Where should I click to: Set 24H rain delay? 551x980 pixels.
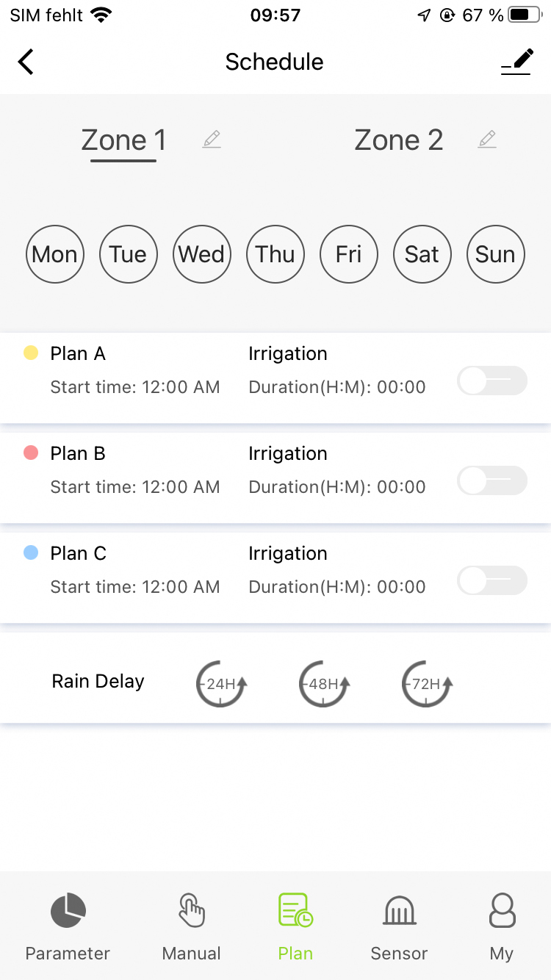[221, 684]
